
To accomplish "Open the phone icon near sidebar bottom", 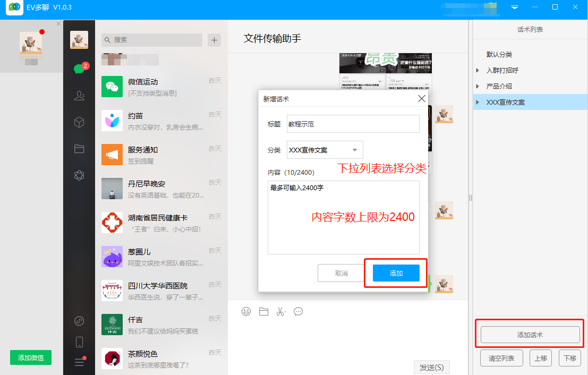I will coord(79,343).
